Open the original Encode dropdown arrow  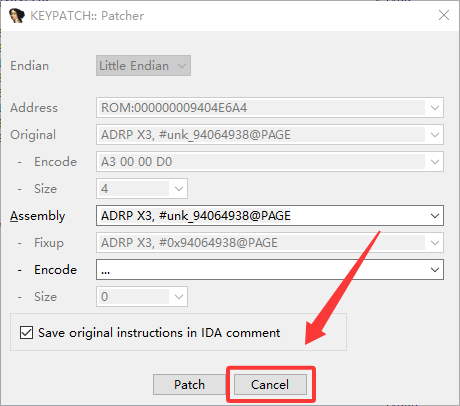click(435, 162)
